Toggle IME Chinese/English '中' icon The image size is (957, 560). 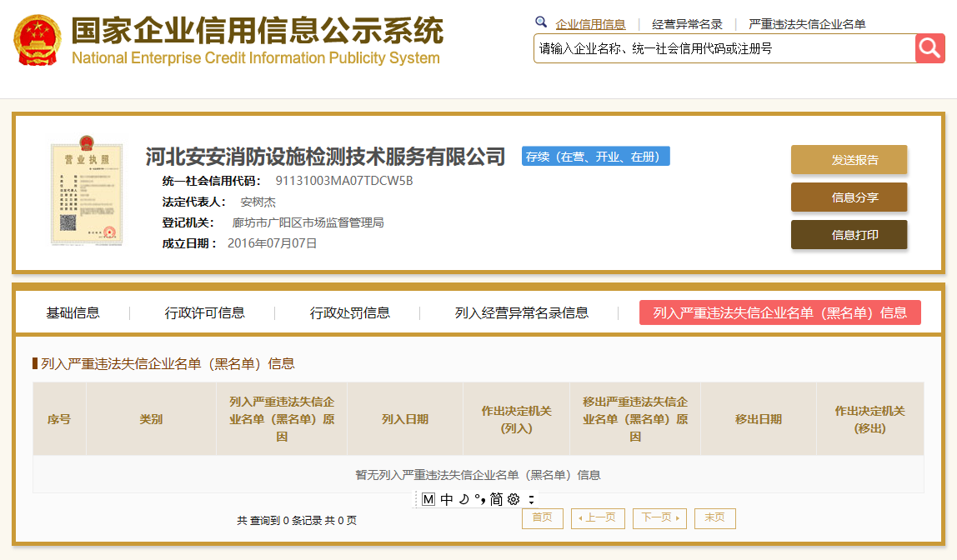tap(447, 500)
